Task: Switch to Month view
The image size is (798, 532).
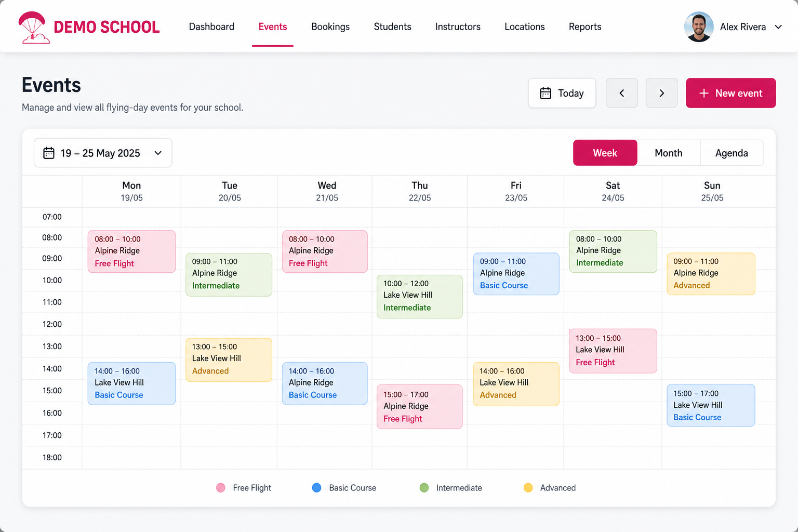Action: pyautogui.click(x=669, y=153)
